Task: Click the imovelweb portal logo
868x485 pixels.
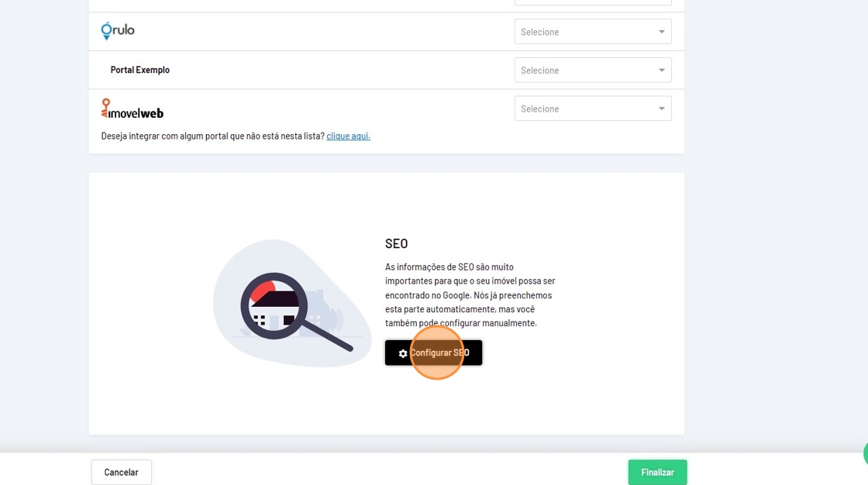Action: pos(133,109)
